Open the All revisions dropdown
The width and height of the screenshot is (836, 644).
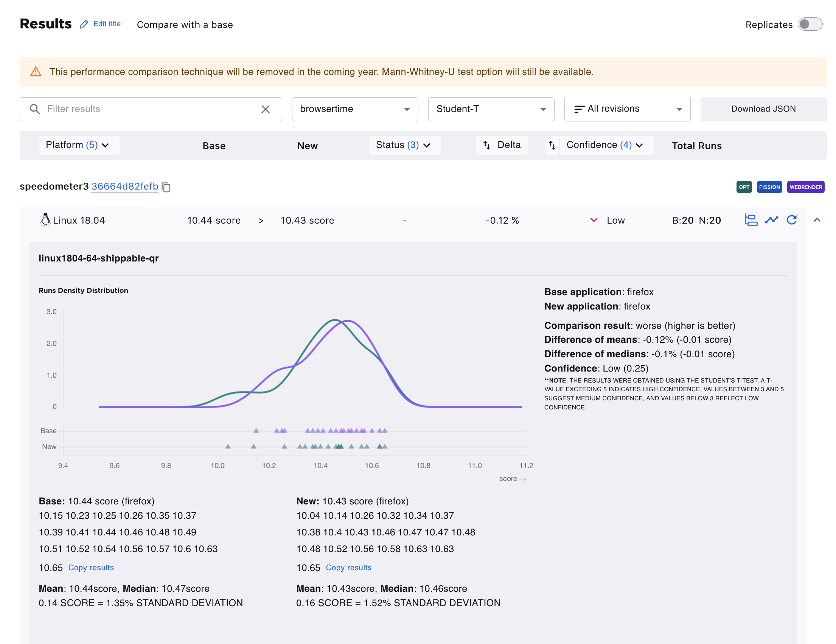point(627,109)
